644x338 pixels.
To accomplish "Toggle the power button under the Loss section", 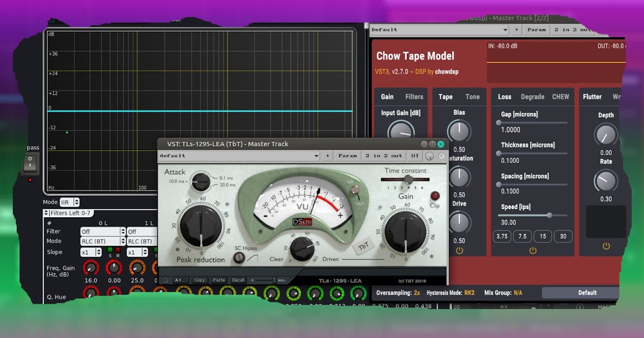I will point(533,251).
